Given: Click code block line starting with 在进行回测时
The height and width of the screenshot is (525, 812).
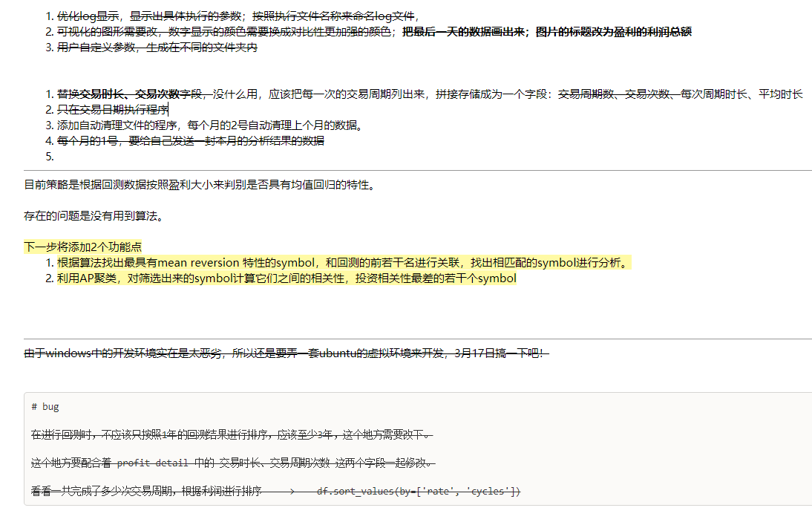Looking at the screenshot, I should coord(230,434).
